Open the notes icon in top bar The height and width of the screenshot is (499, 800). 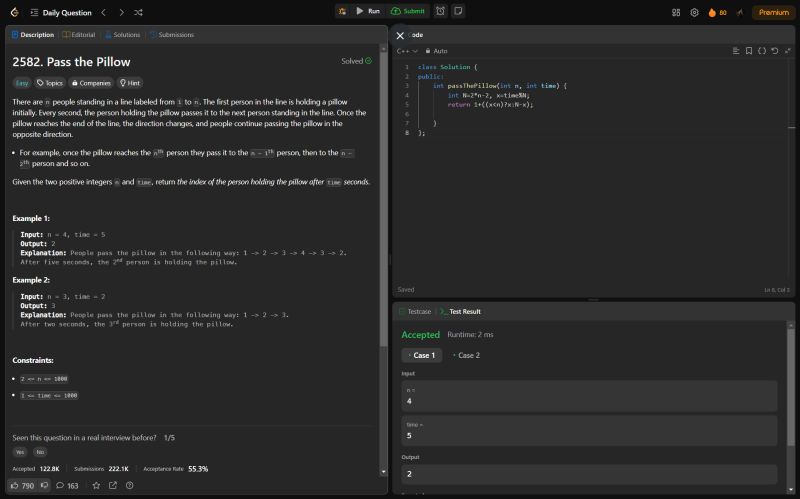click(458, 11)
